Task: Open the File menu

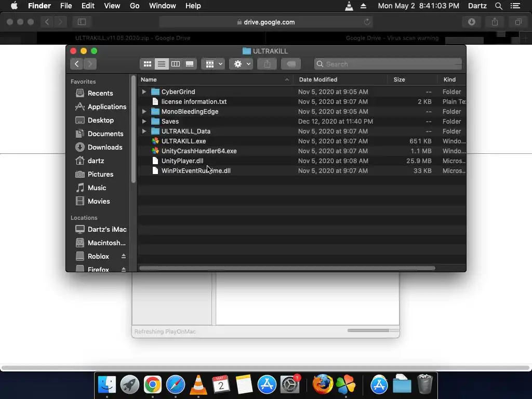Action: click(66, 6)
